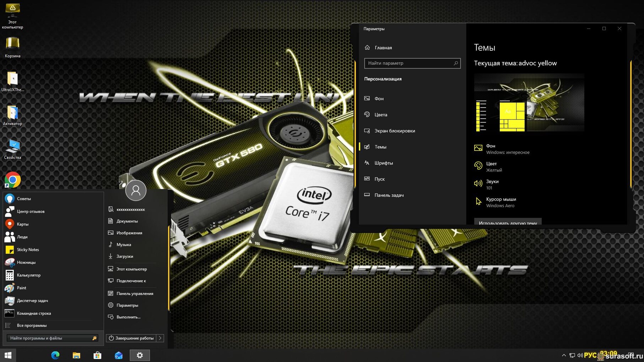Select the Активатор desktop shortcut
644x362 pixels.
point(12,115)
